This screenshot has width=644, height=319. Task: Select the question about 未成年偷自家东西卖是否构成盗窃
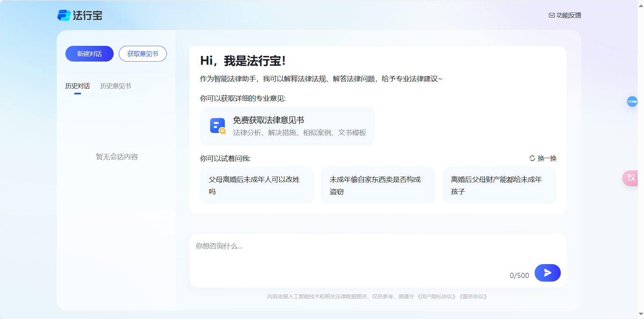pos(378,185)
